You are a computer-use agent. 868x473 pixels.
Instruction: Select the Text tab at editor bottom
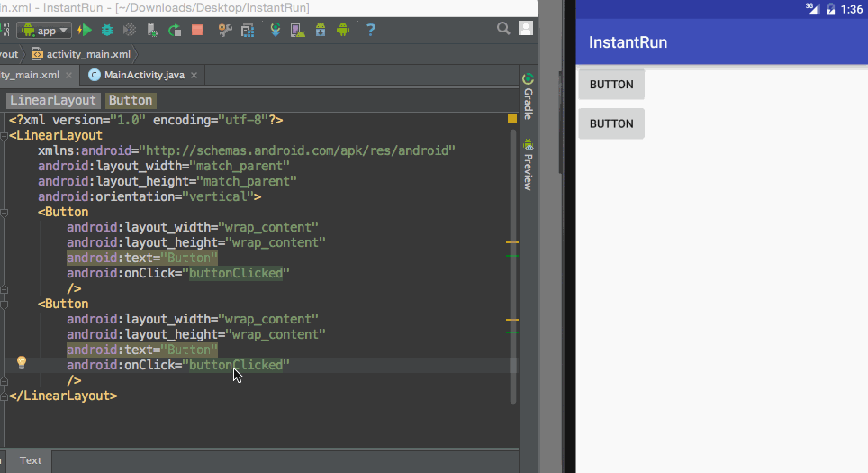[31, 460]
